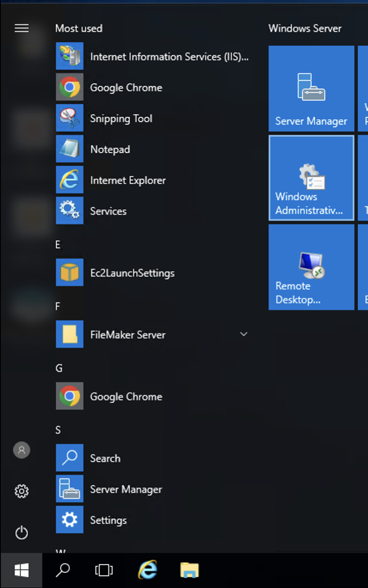
Task: Toggle Task View on the taskbar
Action: tap(103, 570)
